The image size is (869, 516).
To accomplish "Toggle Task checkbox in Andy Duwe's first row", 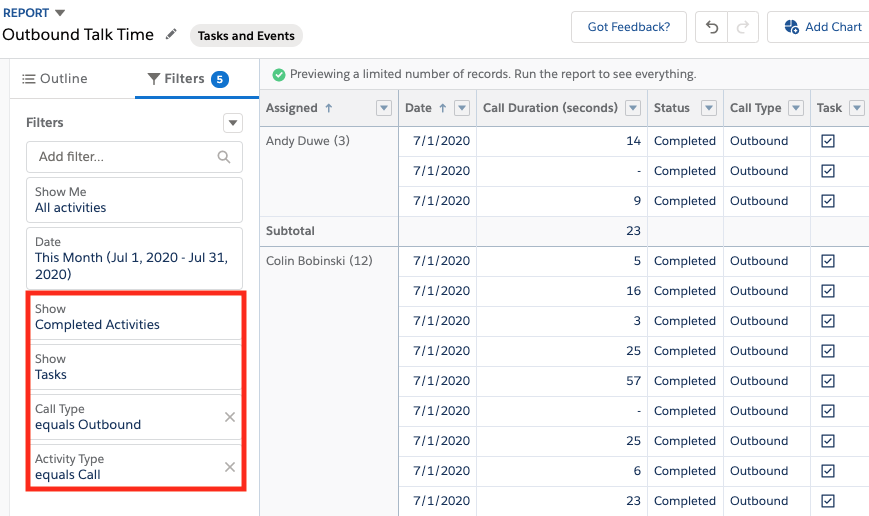I will pos(827,141).
